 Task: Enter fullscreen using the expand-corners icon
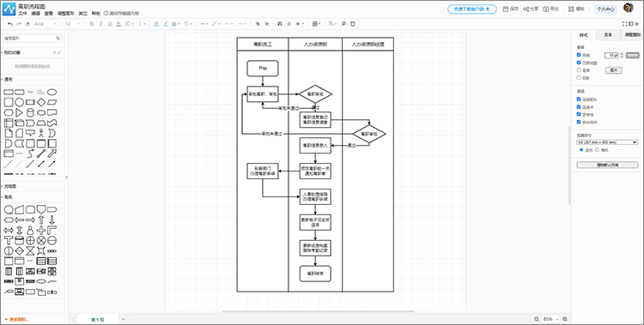[625, 24]
